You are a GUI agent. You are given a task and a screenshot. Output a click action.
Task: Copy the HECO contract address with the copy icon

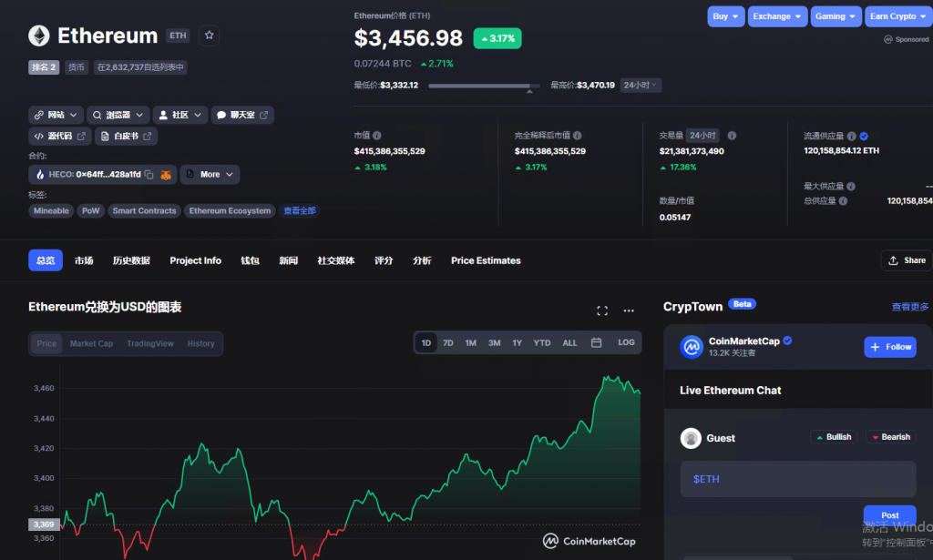[149, 175]
